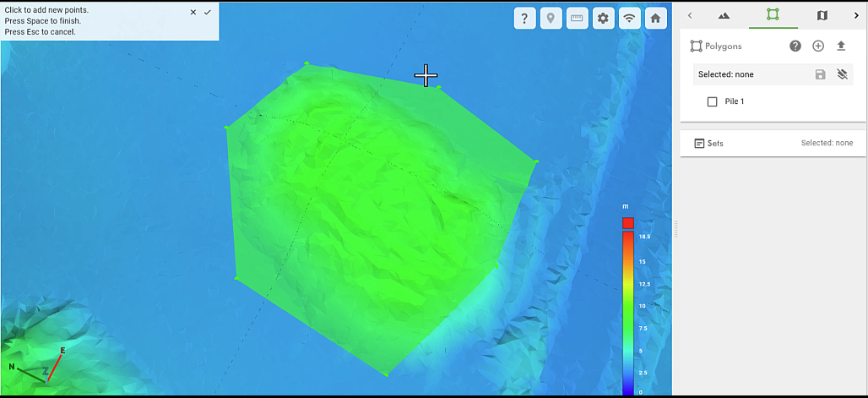Open the Polygons panel help icon
868x398 pixels.
(x=795, y=46)
